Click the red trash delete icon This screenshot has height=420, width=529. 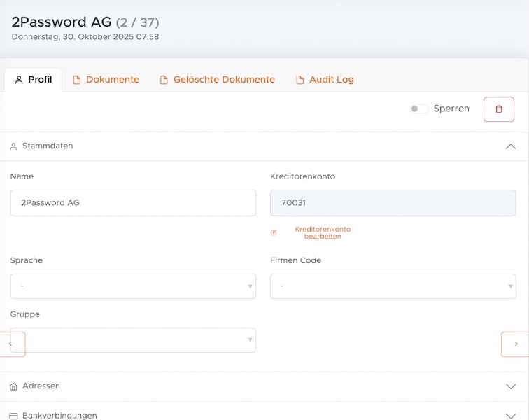pyautogui.click(x=498, y=109)
